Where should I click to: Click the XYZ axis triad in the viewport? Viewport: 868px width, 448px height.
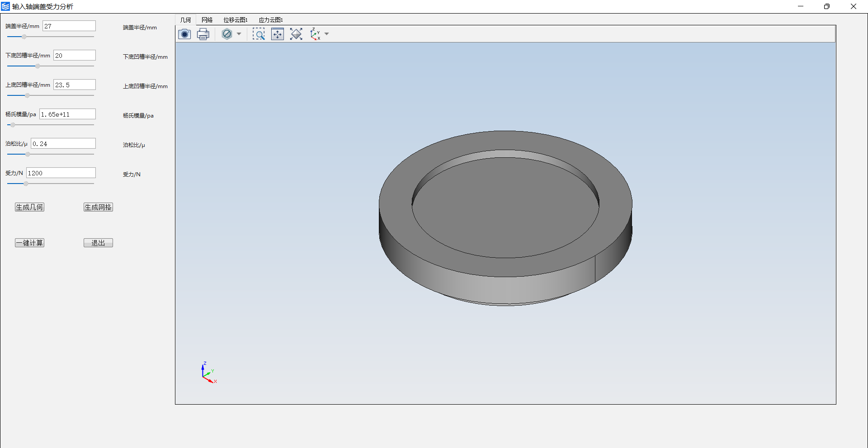pos(208,373)
